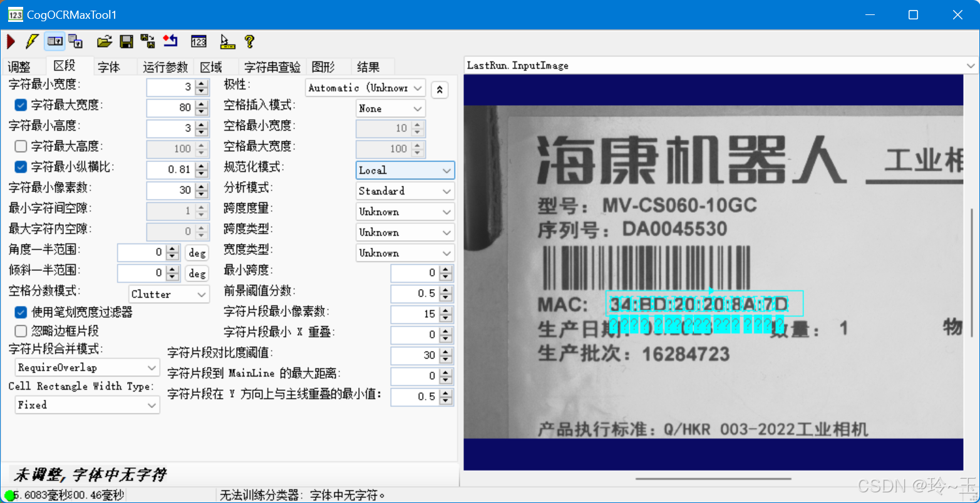Open the 极性 Automatic dropdown
Screen dimensions: 980x503
pos(366,88)
